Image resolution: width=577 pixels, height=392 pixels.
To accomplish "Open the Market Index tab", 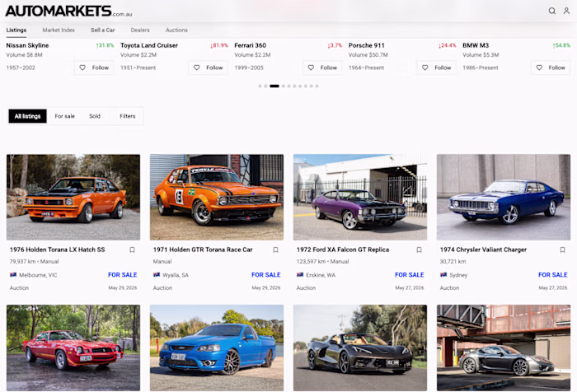I will (x=59, y=30).
